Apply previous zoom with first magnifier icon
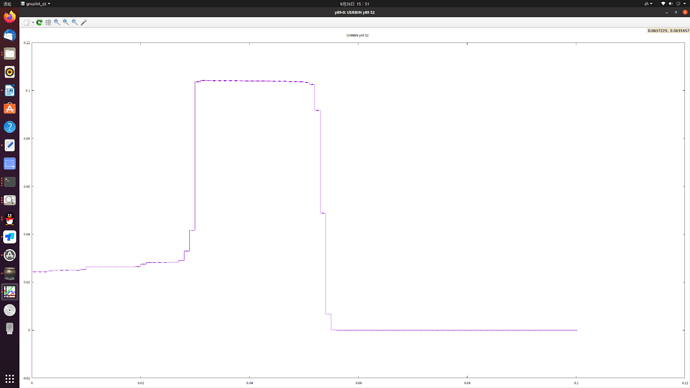690x388 pixels. [57, 22]
